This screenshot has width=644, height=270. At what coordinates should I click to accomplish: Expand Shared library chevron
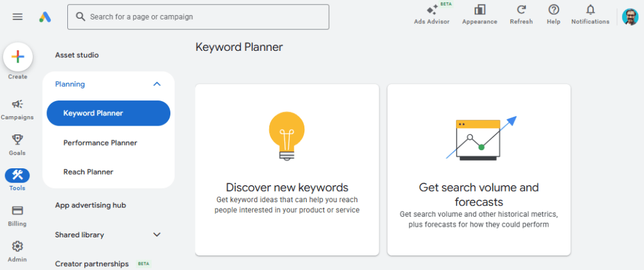[x=157, y=235]
